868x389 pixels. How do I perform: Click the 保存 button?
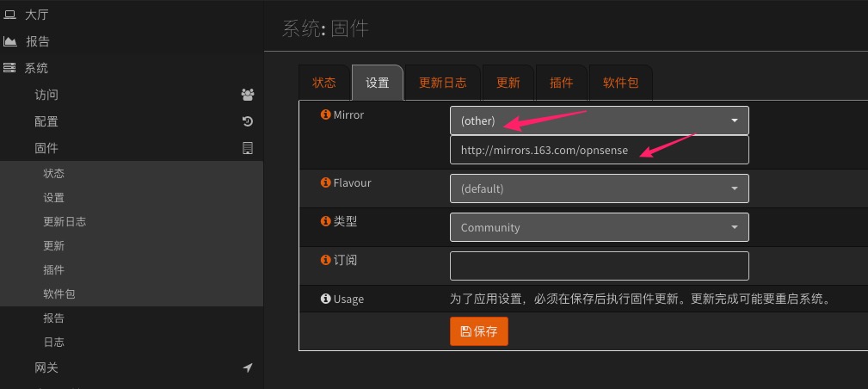[x=479, y=331]
